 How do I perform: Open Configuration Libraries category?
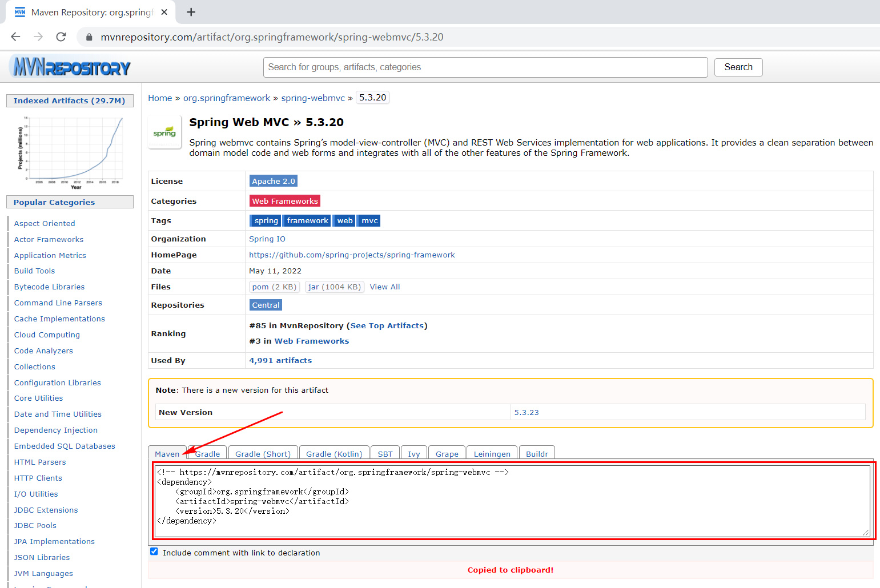pos(58,383)
